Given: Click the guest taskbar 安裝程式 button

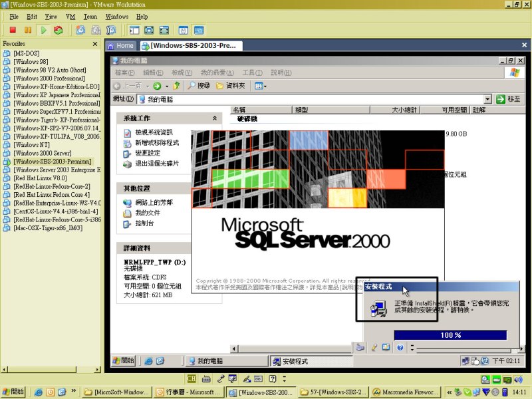Looking at the screenshot, I should click(x=311, y=361).
